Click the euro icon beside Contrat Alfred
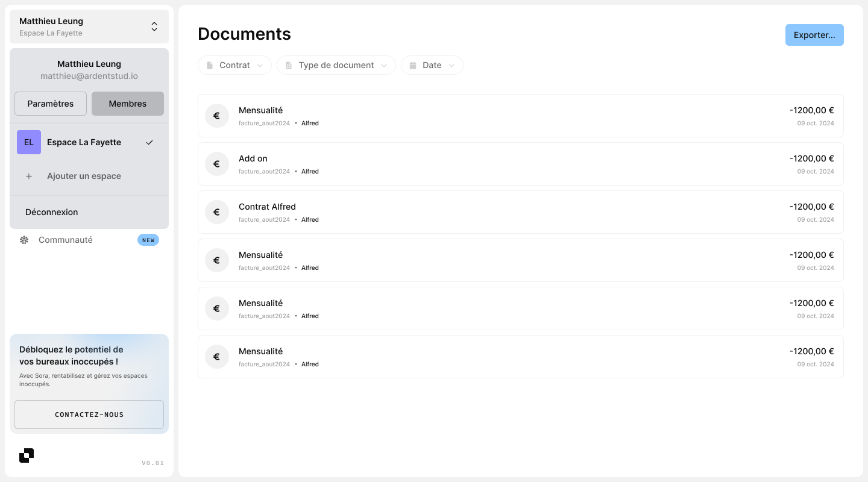The image size is (868, 482). tap(216, 212)
